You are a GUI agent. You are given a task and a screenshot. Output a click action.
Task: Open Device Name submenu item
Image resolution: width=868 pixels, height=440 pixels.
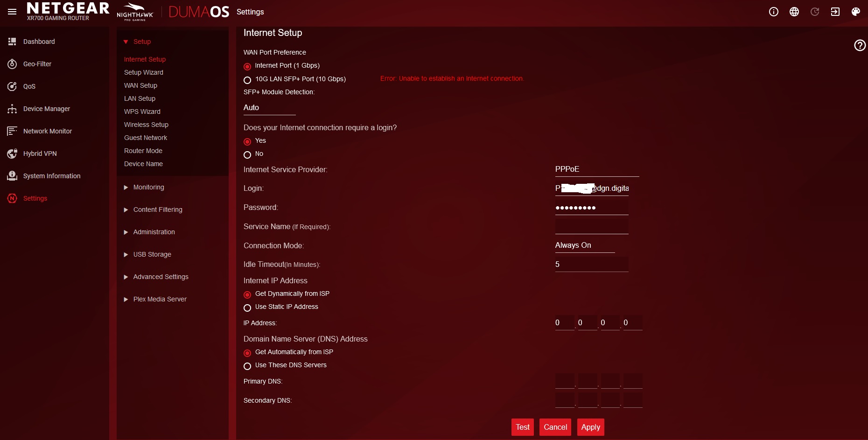coord(143,164)
